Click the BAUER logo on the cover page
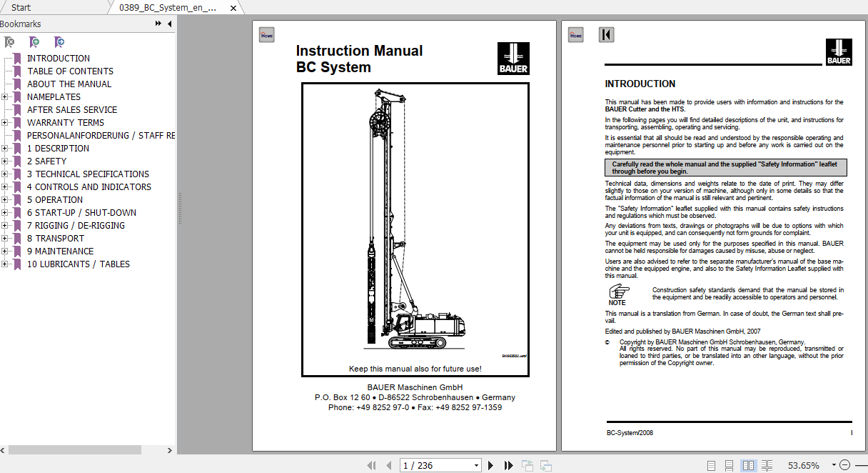Image resolution: width=868 pixels, height=473 pixels. click(x=513, y=59)
